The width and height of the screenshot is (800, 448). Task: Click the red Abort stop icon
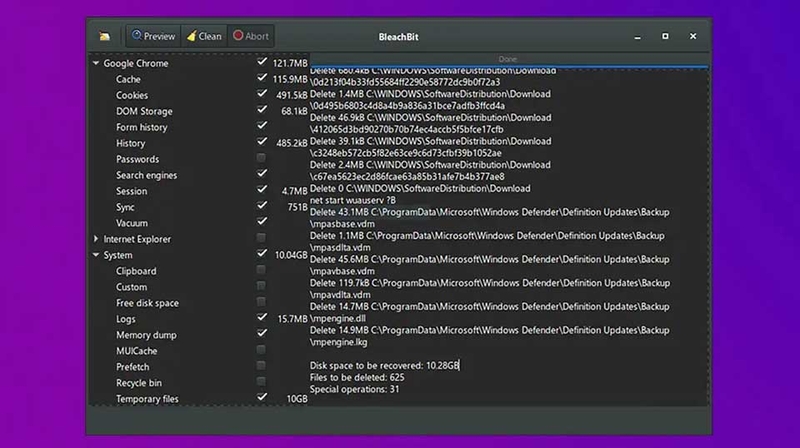[238, 35]
